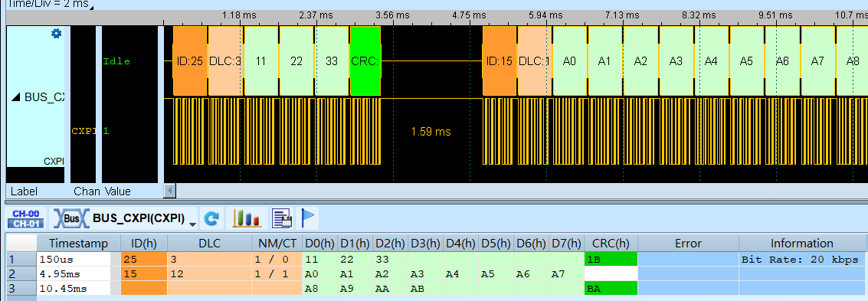868x301 pixels.
Task: Click the waveform scrollbar left arrow
Action: [x=171, y=191]
